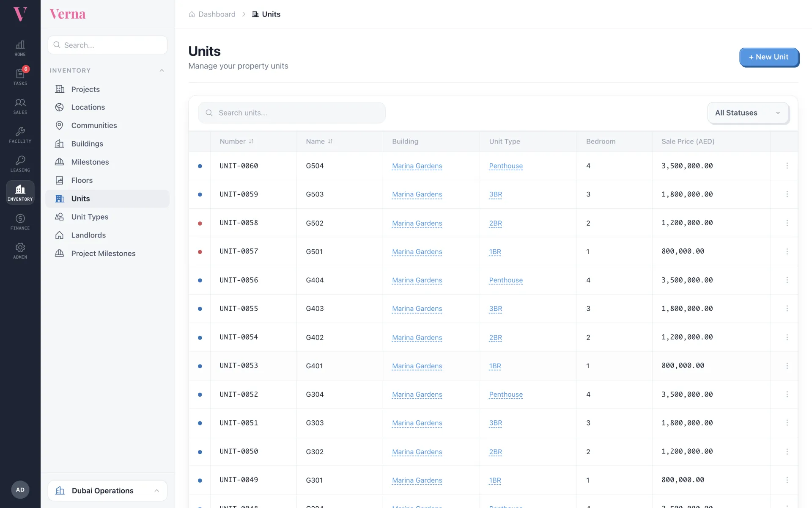Open row actions menu for UNIT-0060
This screenshot has height=508, width=812.
coord(787,166)
